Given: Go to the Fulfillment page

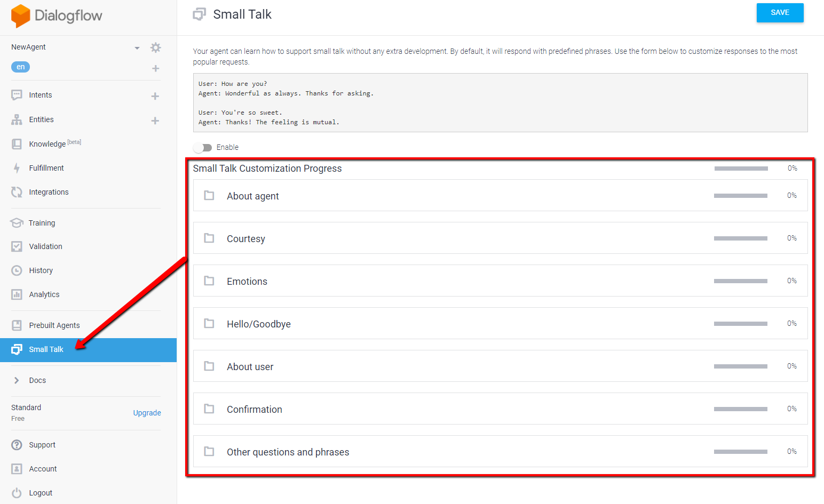Looking at the screenshot, I should coord(46,168).
